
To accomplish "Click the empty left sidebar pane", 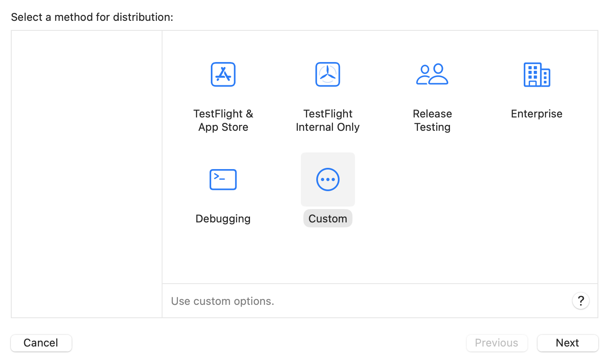I will pyautogui.click(x=87, y=174).
